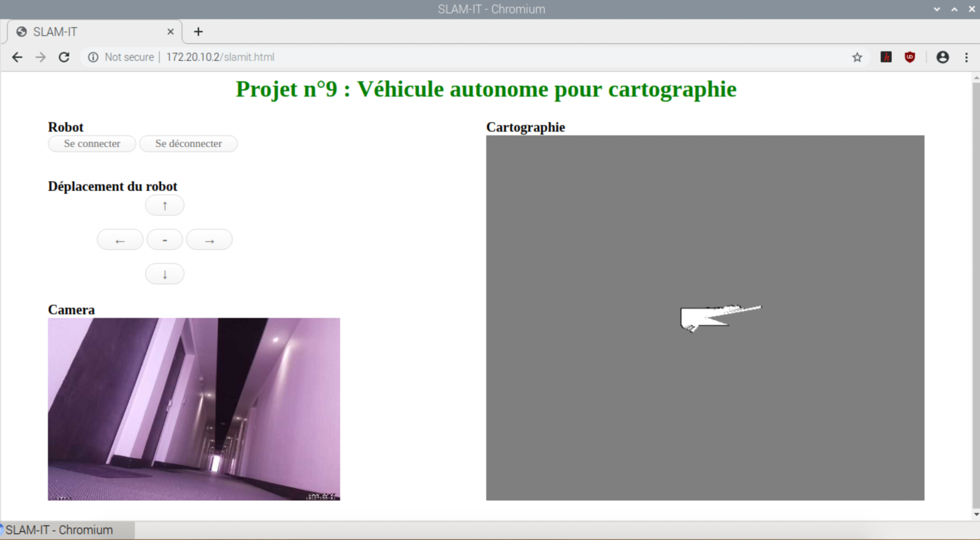Screen dimensions: 980x540
Task: Open the red square extension icon
Action: click(x=886, y=57)
